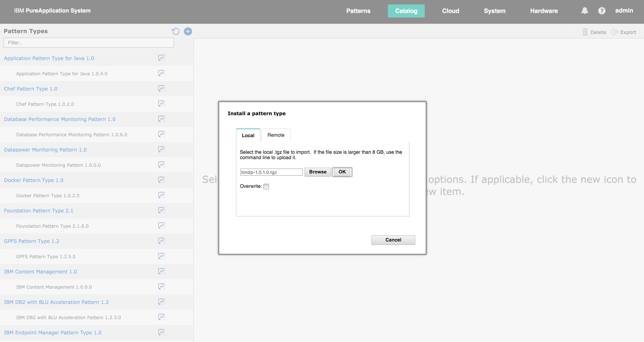The image size is (644, 342).
Task: Click status icon for GPFS Pattern Type 1.2.5.0
Action: point(161,256)
